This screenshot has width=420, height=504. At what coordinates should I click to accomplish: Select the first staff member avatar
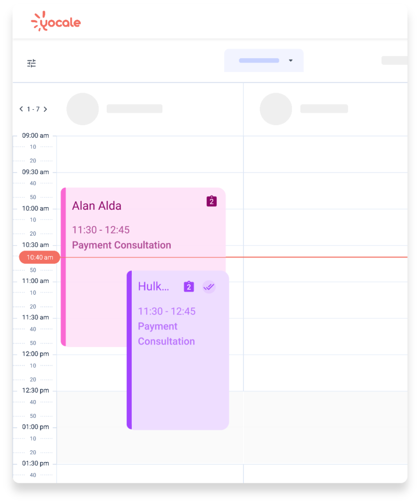(x=83, y=109)
